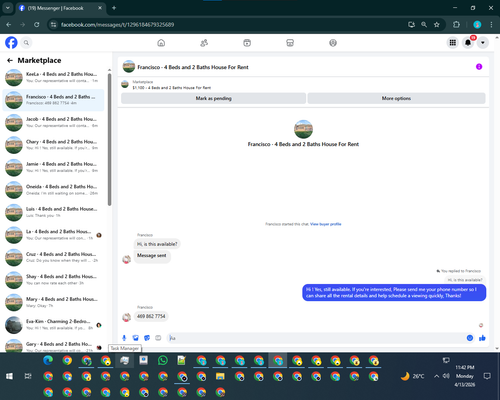Click the listing thumbnail in the chat header
This screenshot has height=400, width=500.
click(129, 67)
